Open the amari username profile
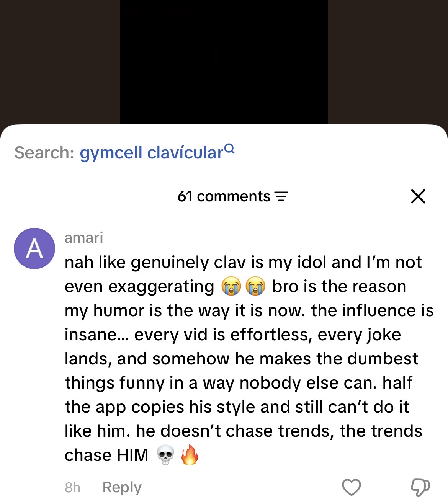Screen dimensions: 448x498 (84, 238)
